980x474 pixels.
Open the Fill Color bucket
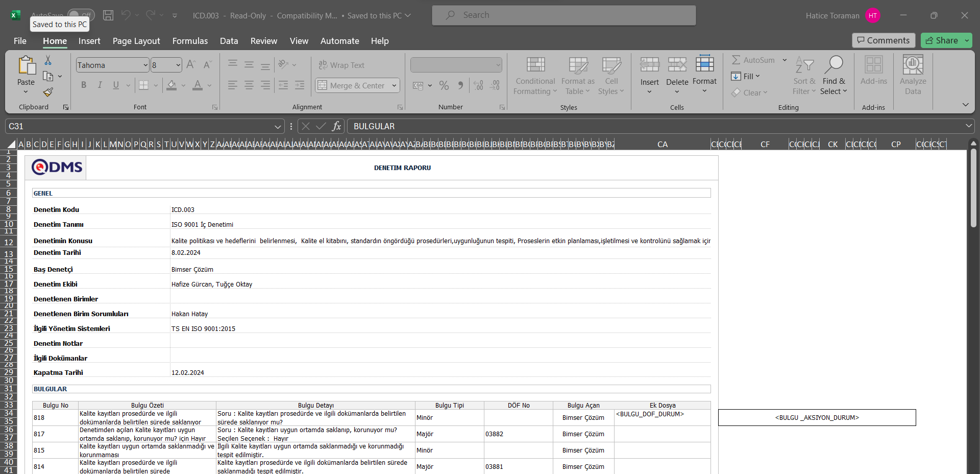click(171, 85)
